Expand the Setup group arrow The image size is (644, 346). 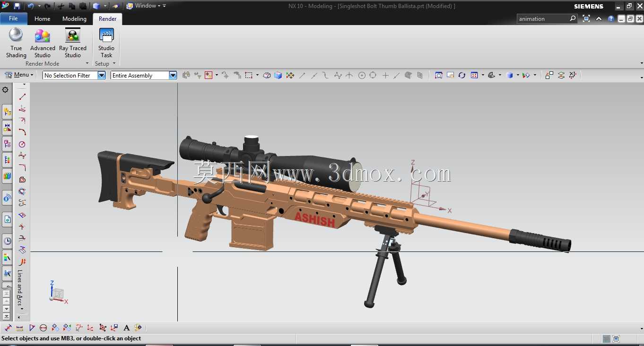[x=114, y=63]
